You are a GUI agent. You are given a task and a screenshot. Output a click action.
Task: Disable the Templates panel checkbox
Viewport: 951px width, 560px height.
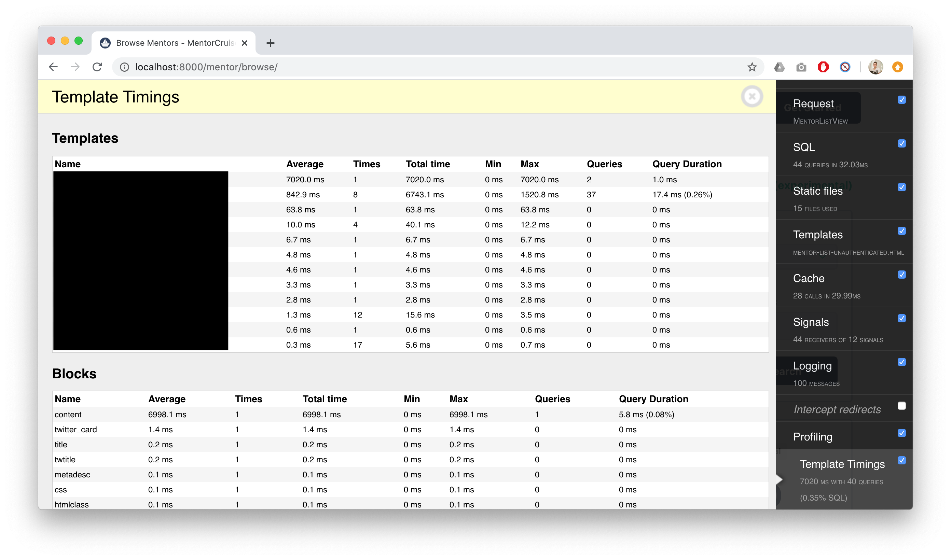902,231
